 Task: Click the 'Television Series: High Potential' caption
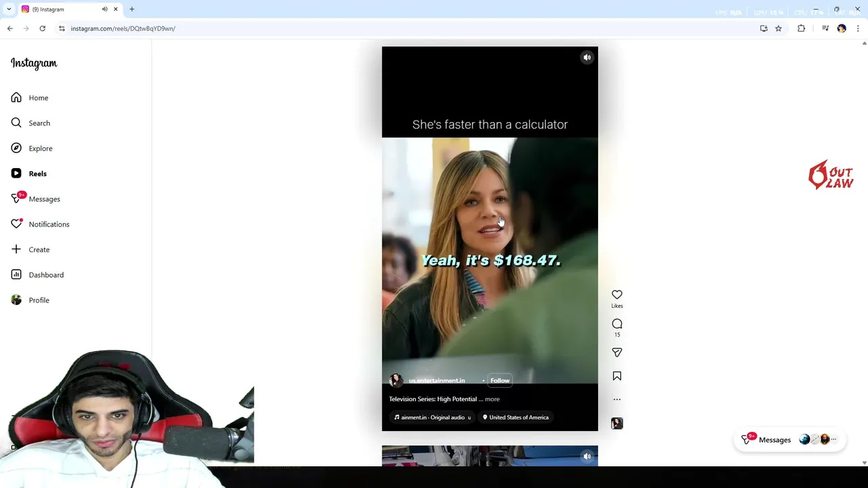click(x=433, y=399)
